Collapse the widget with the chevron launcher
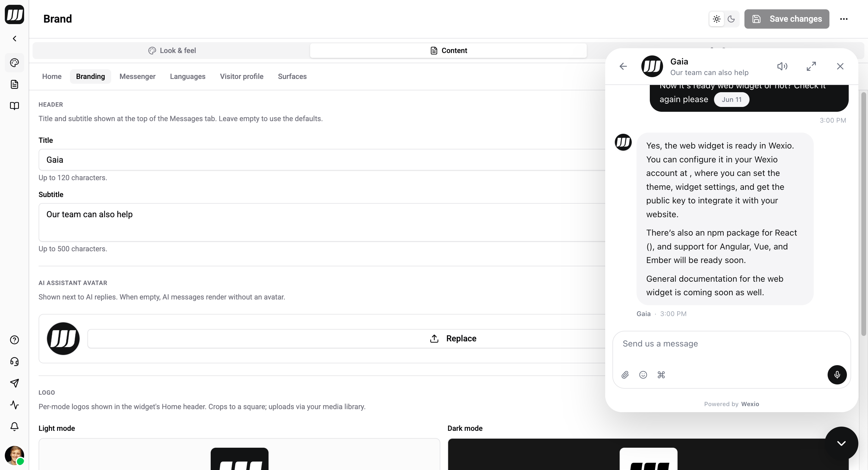Viewport: 868px width, 470px height. pos(841,443)
